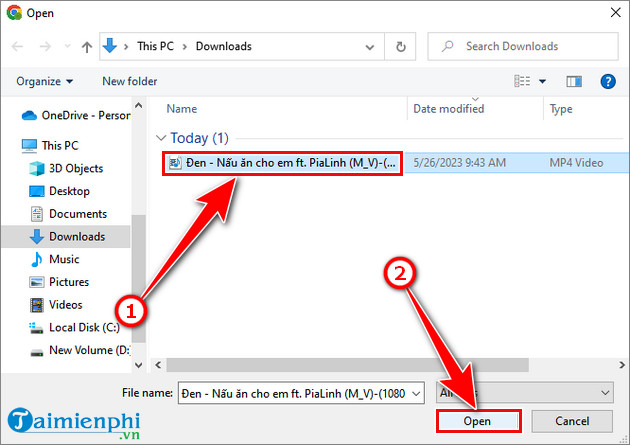Close the Open dialog

[x=616, y=13]
